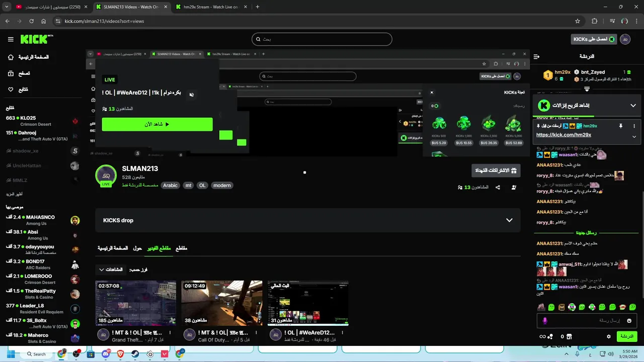
Task: Open the current live broadcast thumbnail
Action: (x=308, y=303)
